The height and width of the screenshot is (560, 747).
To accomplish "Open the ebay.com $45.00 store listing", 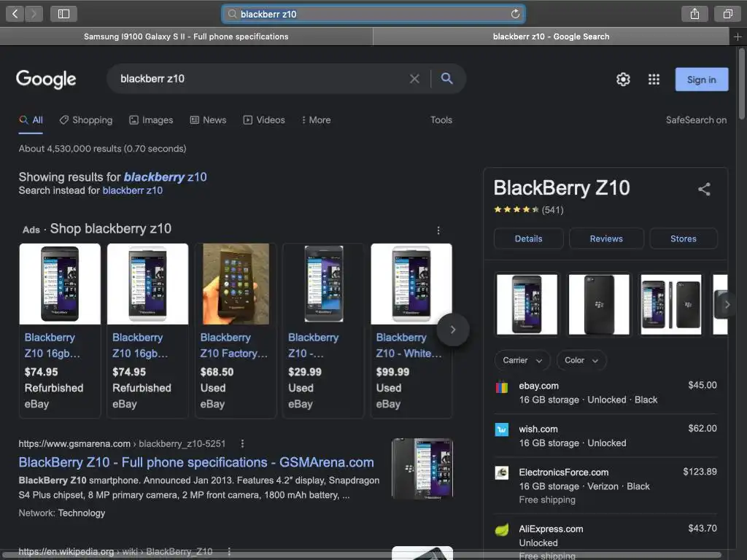I will (x=605, y=393).
